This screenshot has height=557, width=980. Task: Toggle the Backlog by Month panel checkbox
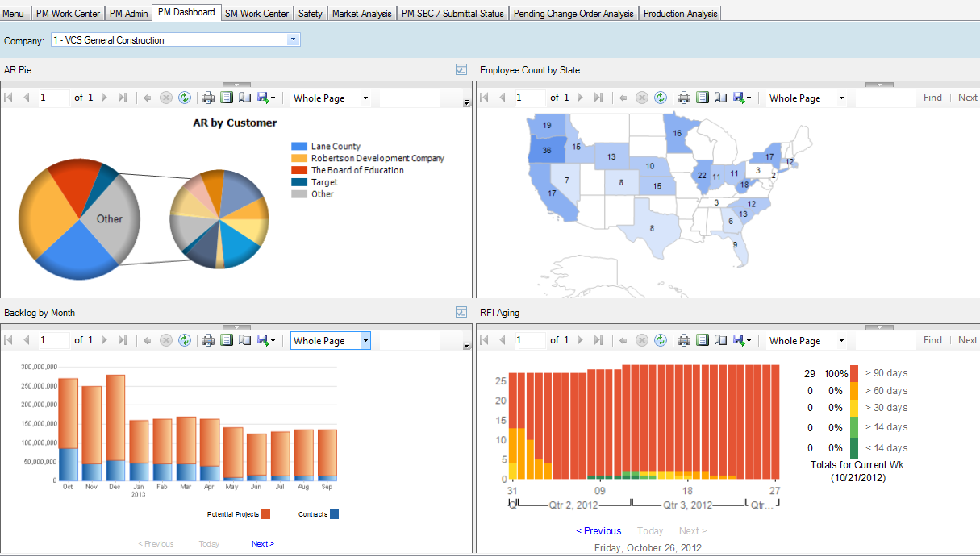(461, 312)
